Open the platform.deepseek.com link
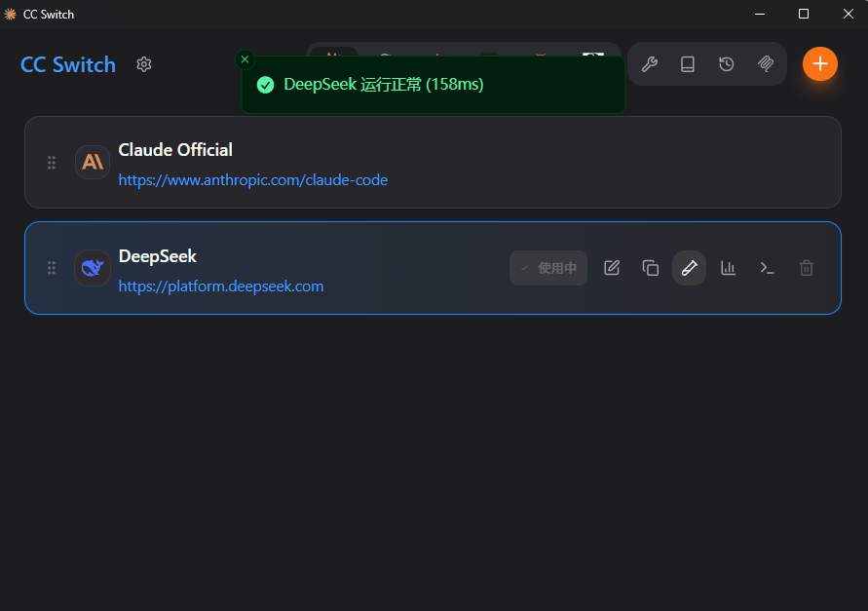Viewport: 868px width, 611px height. click(221, 286)
